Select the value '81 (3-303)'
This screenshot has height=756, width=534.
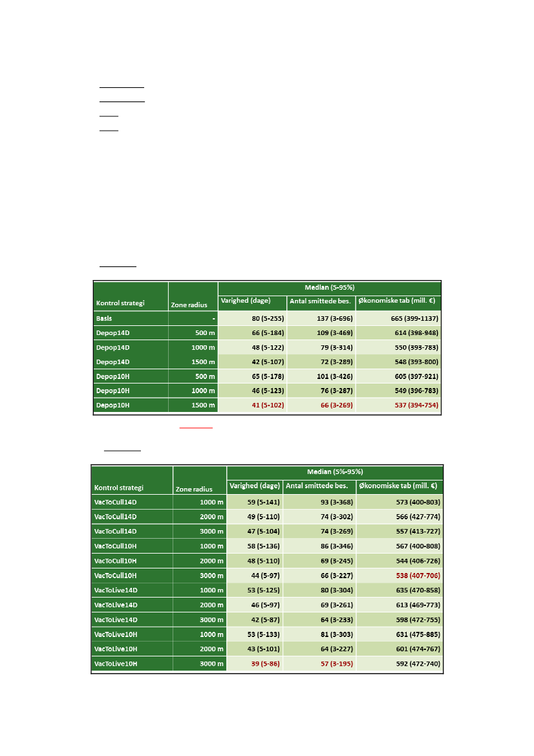tap(336, 634)
